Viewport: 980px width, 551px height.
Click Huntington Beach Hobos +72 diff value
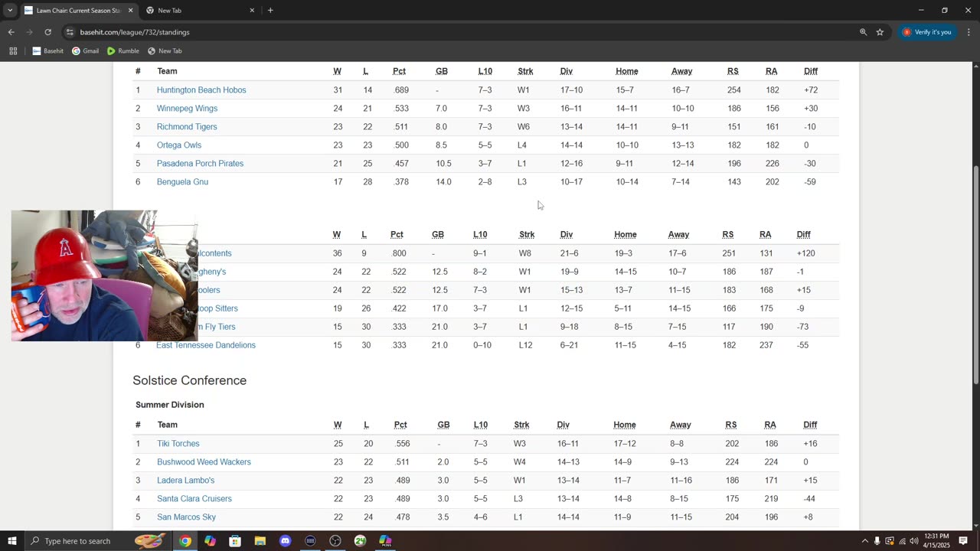[811, 90]
